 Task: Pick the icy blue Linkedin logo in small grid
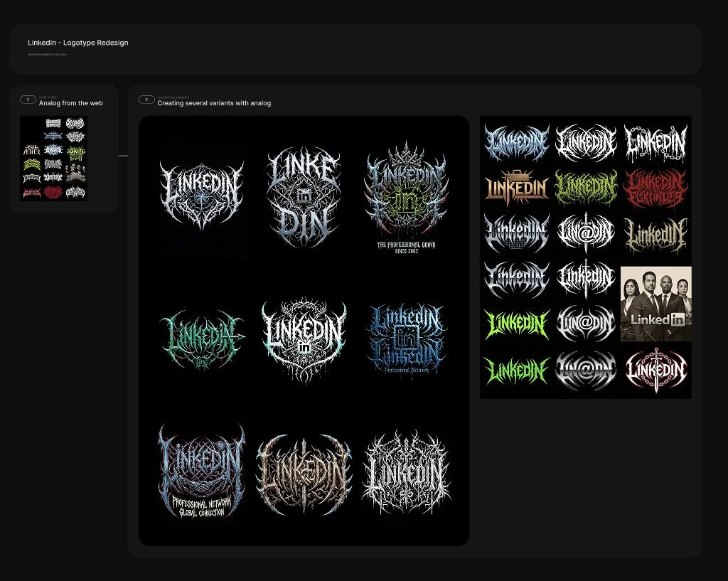517,142
